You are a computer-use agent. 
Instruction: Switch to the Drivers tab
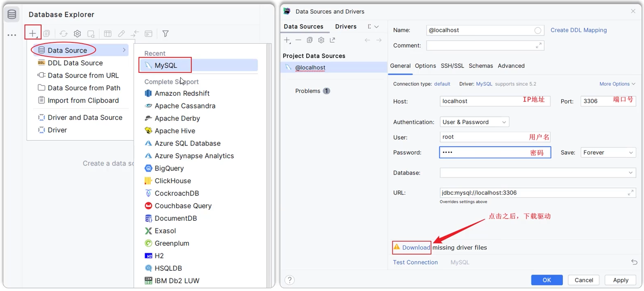(x=346, y=27)
